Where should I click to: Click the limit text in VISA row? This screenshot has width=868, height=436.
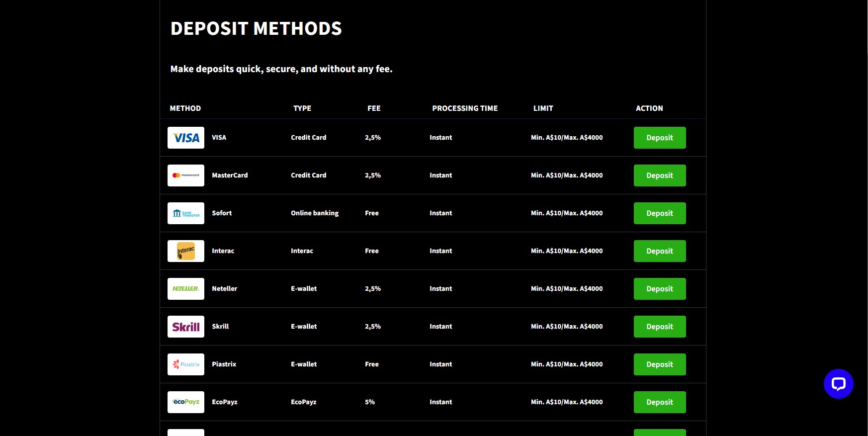pyautogui.click(x=567, y=138)
